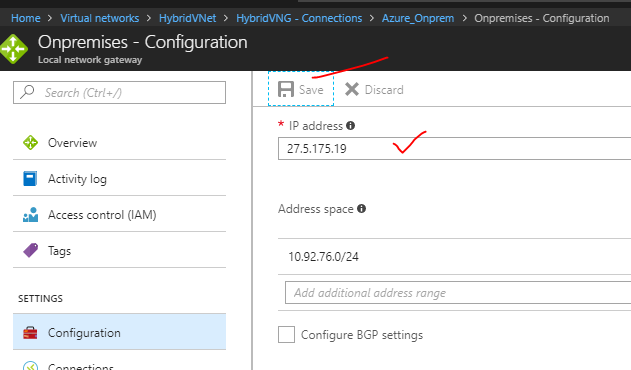This screenshot has width=631, height=370.
Task: Click the info icon beside IP address
Action: pyautogui.click(x=351, y=126)
